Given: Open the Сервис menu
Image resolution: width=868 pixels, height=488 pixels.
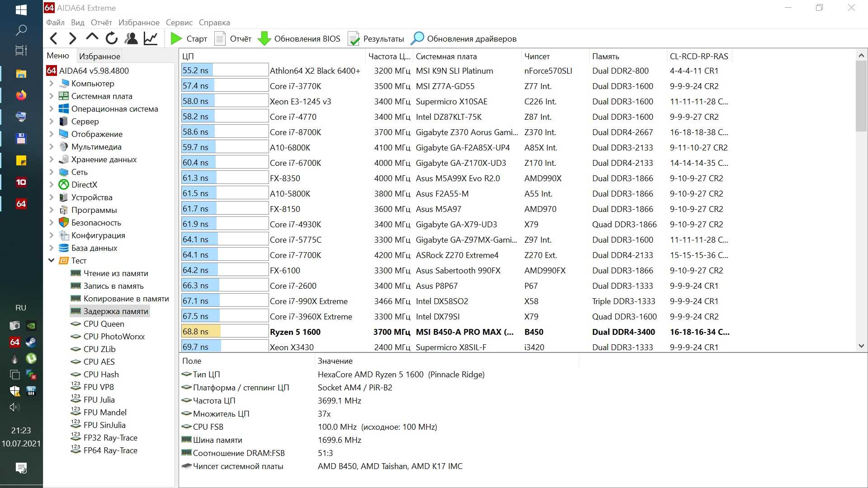Looking at the screenshot, I should point(179,23).
